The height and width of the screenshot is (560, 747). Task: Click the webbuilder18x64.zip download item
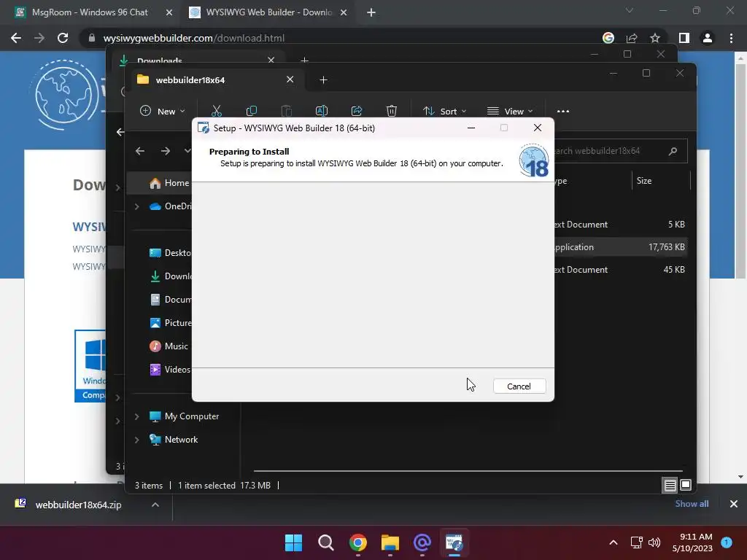tap(79, 505)
